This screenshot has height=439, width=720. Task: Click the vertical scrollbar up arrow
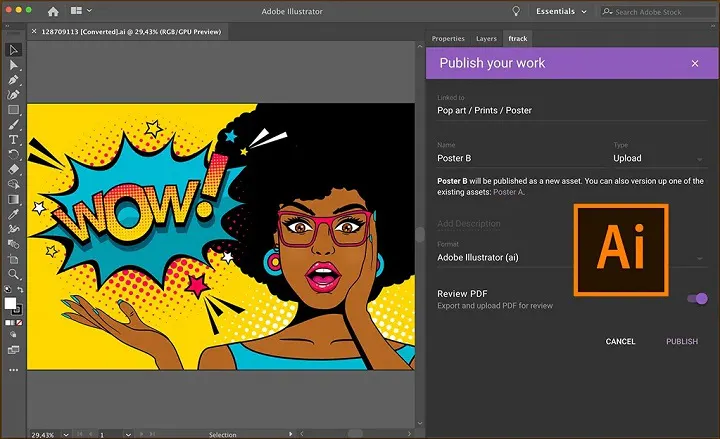(x=420, y=46)
